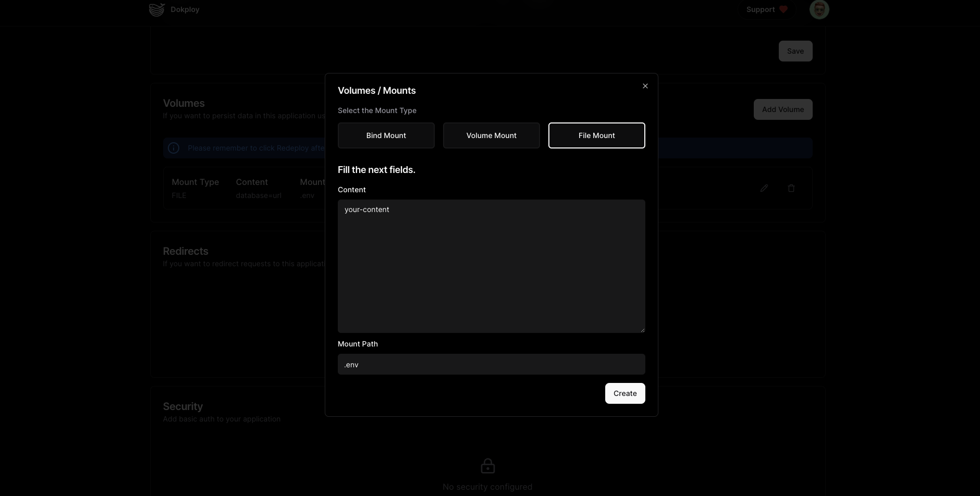The image size is (980, 496).
Task: Click the resize handle of Content textarea
Action: coord(642,330)
